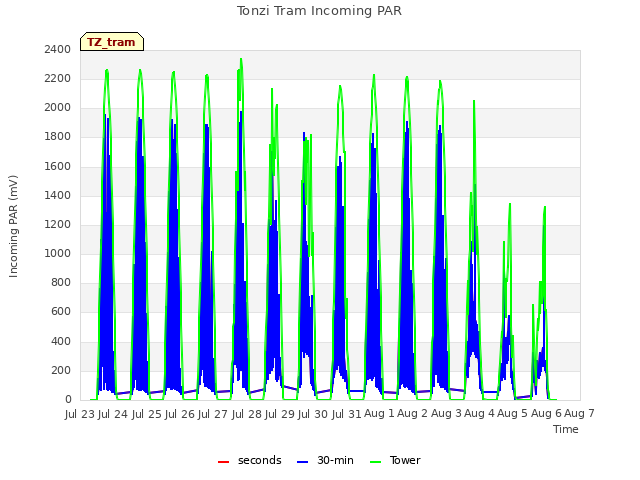
Task: Click the 1000 y-axis tick value
Action: click(58, 253)
